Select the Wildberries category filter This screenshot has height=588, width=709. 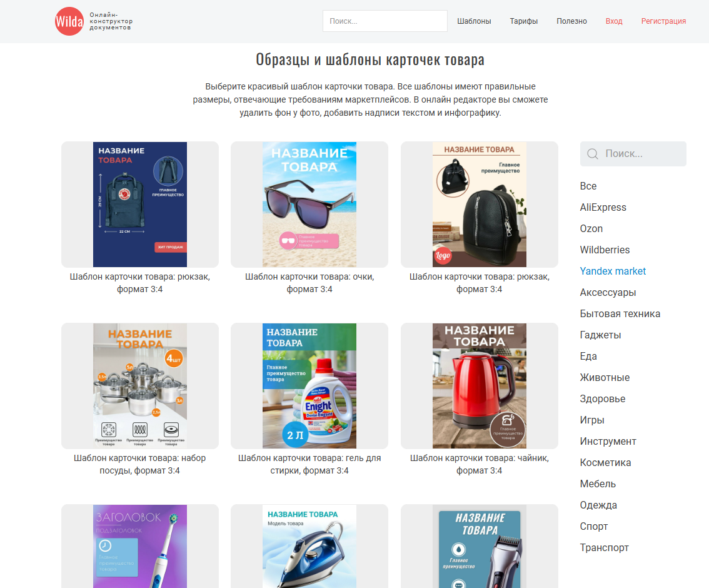click(605, 250)
